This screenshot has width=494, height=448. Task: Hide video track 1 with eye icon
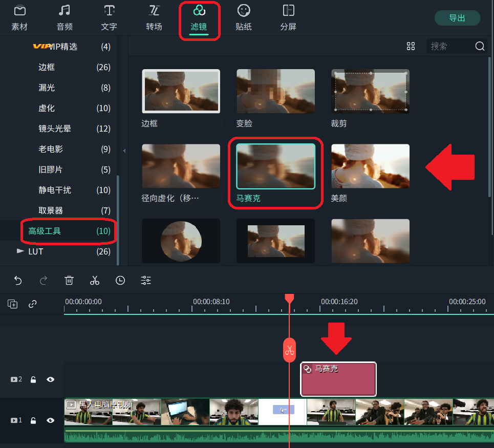[51, 420]
